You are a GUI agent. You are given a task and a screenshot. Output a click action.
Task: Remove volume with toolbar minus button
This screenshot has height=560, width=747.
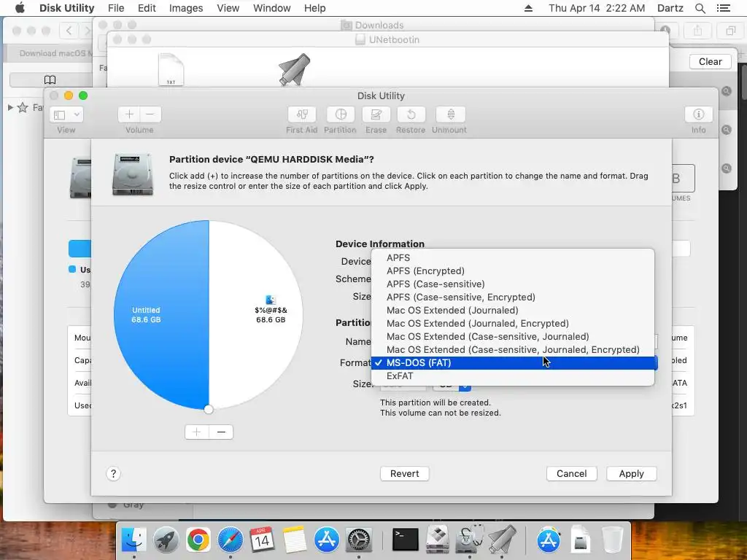tap(150, 114)
